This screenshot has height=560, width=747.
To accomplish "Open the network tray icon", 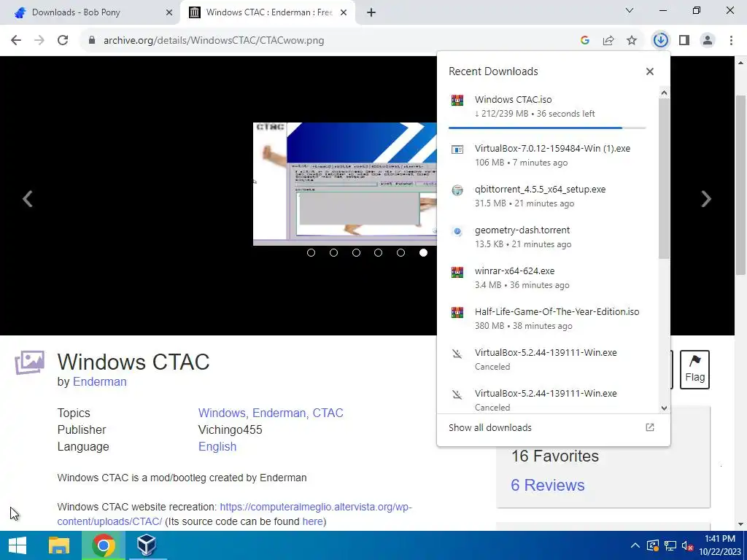I will tap(670, 545).
